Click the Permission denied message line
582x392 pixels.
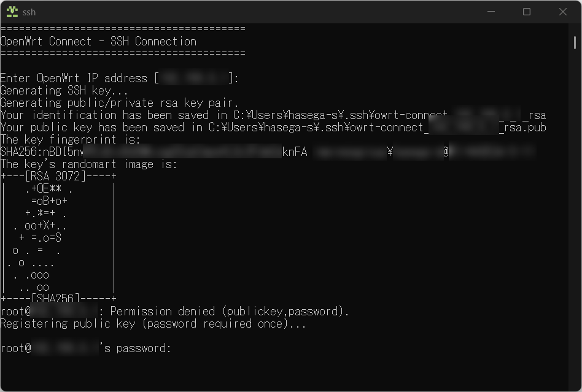tap(175, 311)
